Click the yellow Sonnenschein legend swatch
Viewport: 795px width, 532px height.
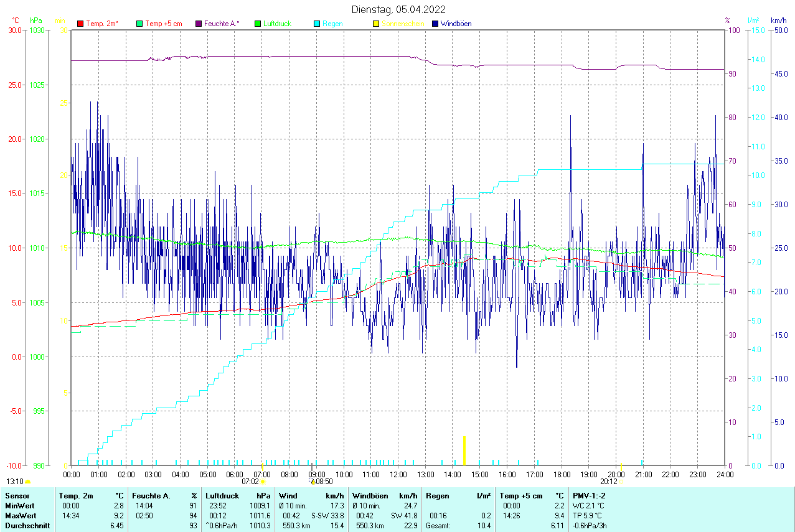click(376, 24)
